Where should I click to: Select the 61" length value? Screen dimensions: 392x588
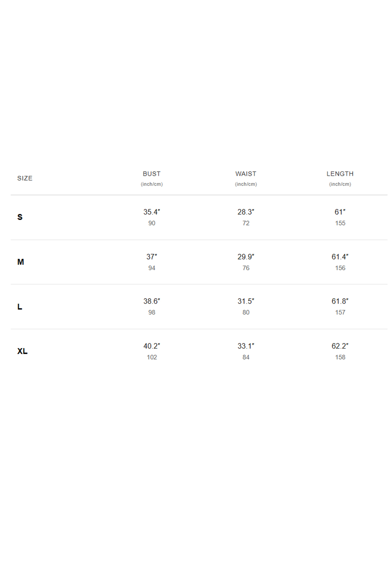click(x=340, y=212)
